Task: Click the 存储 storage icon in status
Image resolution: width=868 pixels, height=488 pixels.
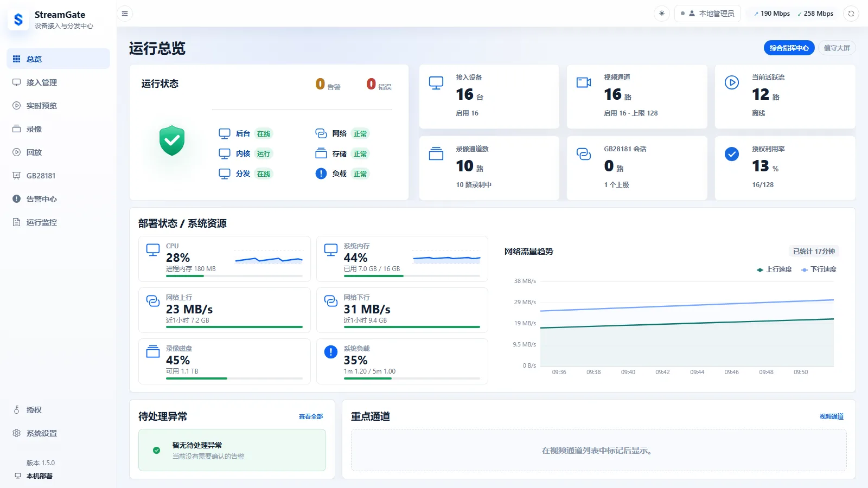Action: [x=321, y=153]
